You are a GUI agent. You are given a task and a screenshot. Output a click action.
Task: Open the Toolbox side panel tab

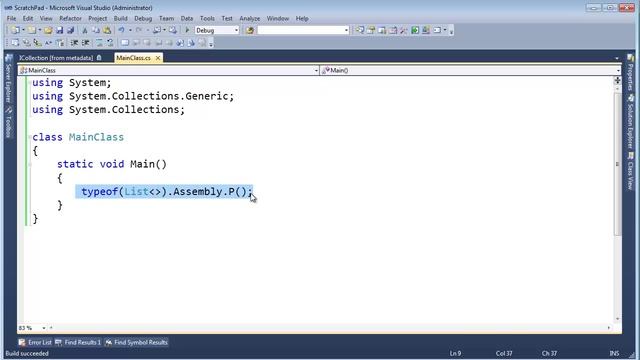coord(9,122)
